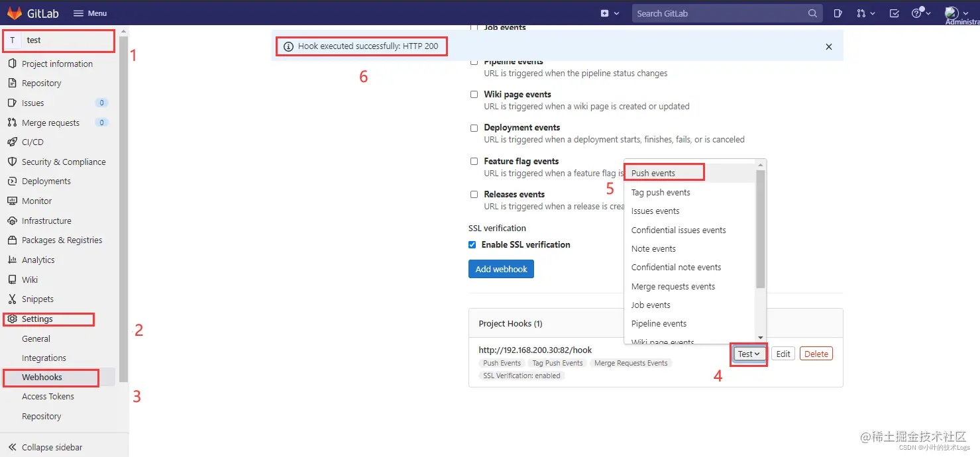Select Push events from Test dropdown
This screenshot has height=457, width=980.
pyautogui.click(x=690, y=173)
